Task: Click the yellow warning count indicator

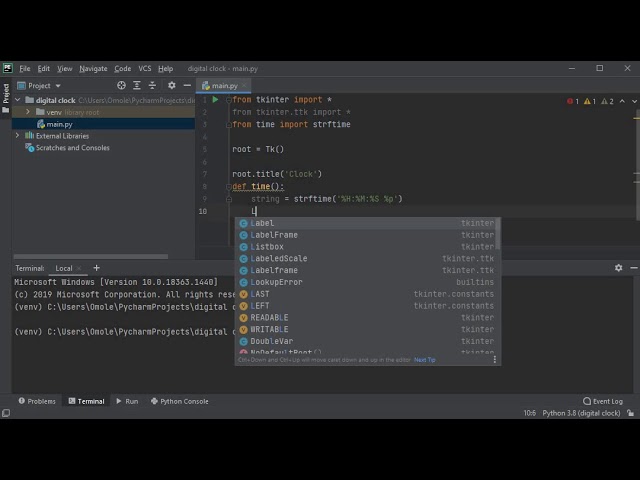Action: (590, 101)
